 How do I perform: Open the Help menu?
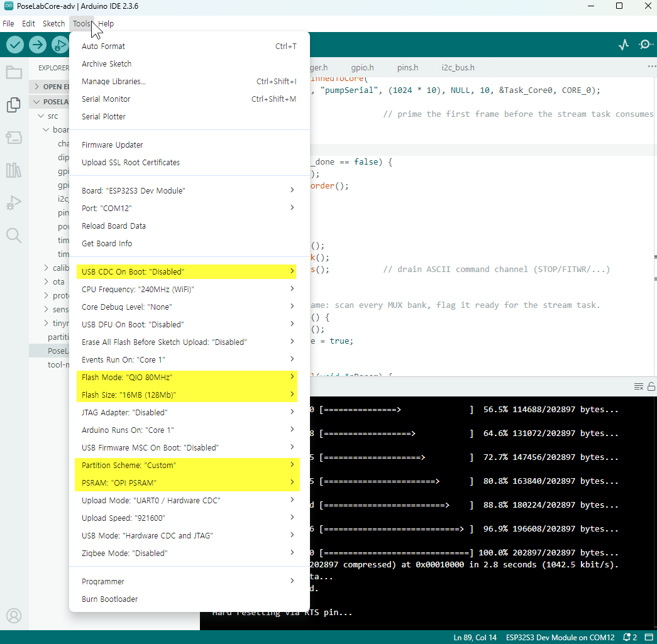(106, 23)
